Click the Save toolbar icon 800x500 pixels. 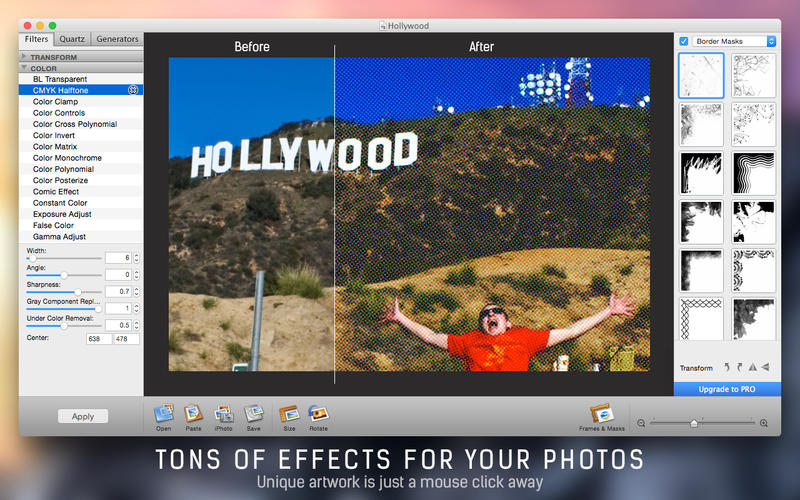coord(253,413)
